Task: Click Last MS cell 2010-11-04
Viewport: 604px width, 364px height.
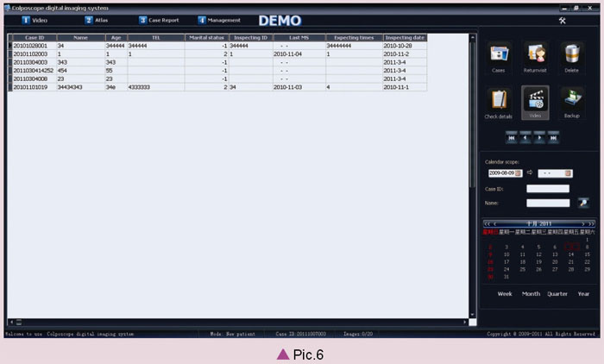Action: pyautogui.click(x=299, y=54)
